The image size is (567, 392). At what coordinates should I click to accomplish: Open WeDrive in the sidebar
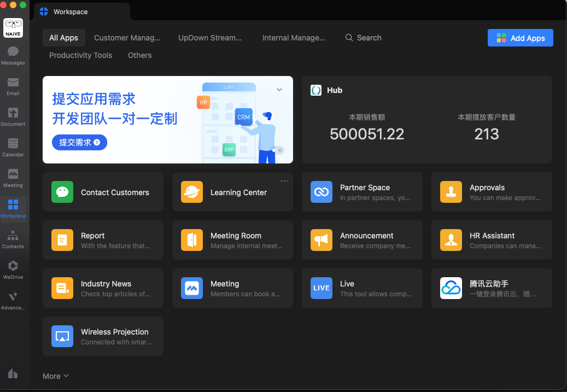pyautogui.click(x=13, y=271)
